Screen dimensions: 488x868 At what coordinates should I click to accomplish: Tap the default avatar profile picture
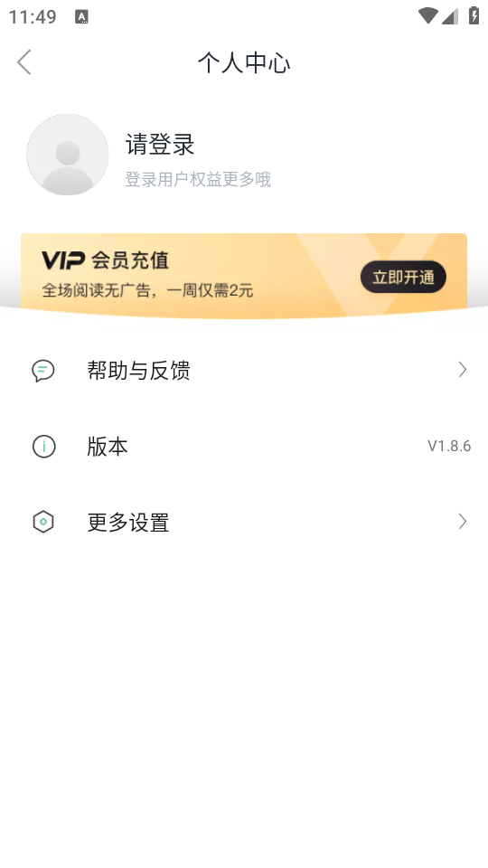pos(68,155)
